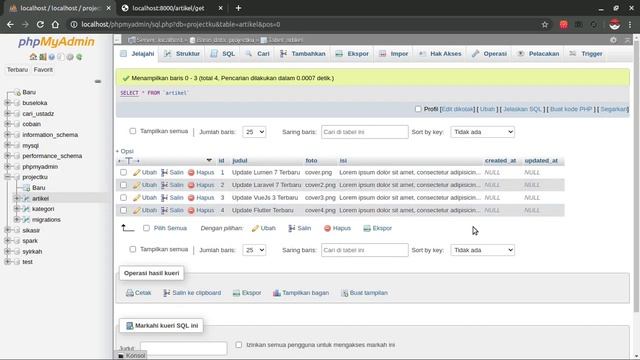Click the green reload navigation icon
640x360 pixels.
[79, 57]
